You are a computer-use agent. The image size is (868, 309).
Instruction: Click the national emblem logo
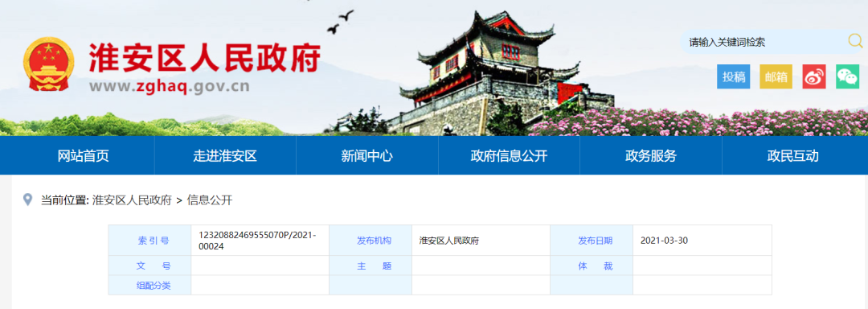coord(48,64)
